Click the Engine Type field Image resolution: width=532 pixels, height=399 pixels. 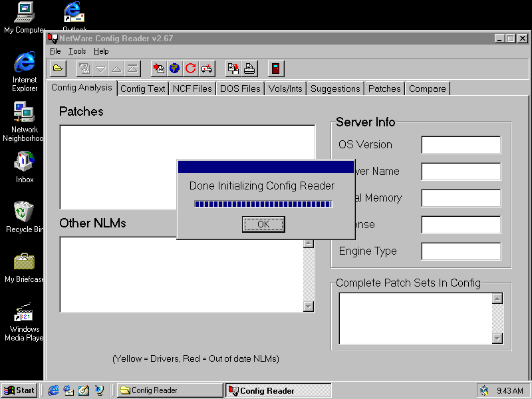point(461,251)
